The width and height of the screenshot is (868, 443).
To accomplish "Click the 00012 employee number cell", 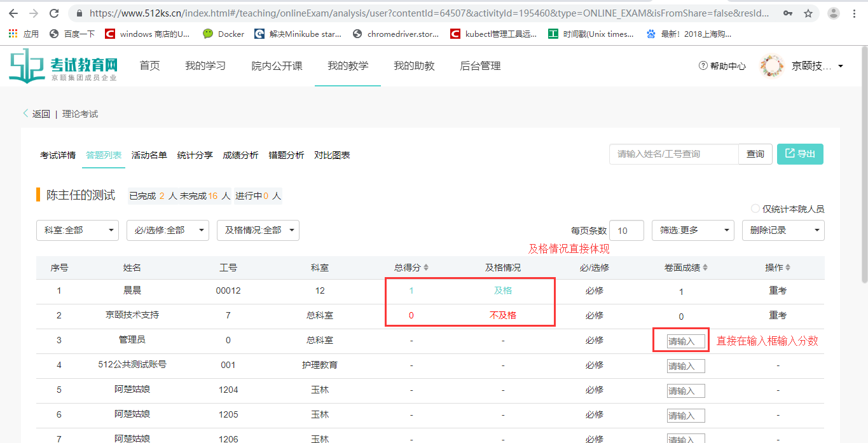I will pos(228,290).
